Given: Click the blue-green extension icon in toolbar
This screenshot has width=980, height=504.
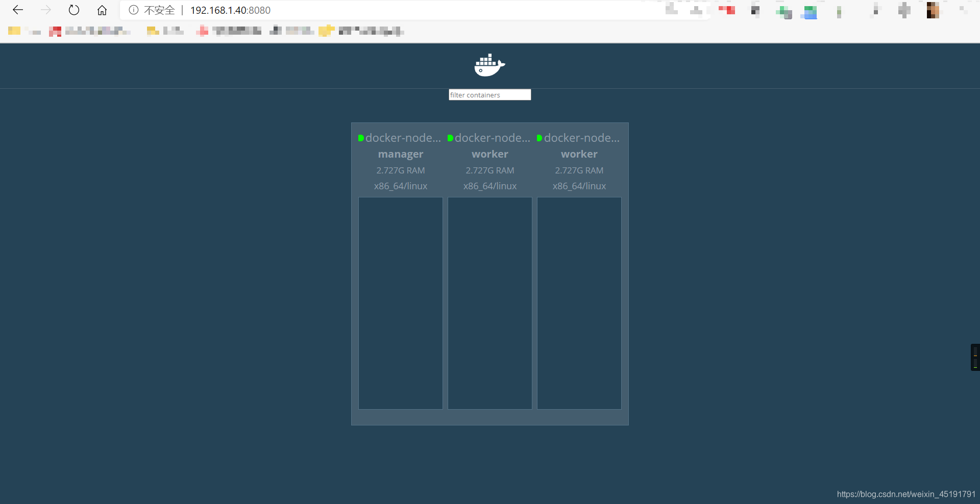Looking at the screenshot, I should [x=811, y=12].
